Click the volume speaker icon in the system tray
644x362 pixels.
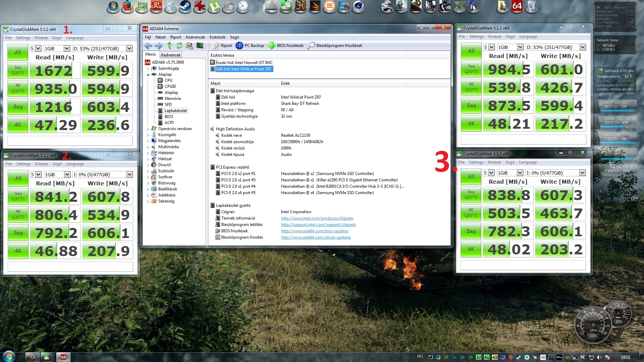click(599, 357)
